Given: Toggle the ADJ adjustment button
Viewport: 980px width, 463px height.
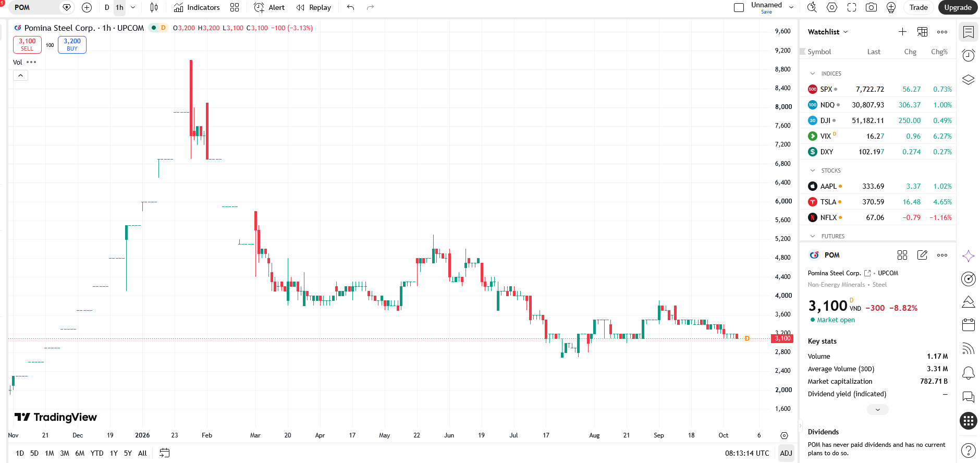Looking at the screenshot, I should pos(786,453).
